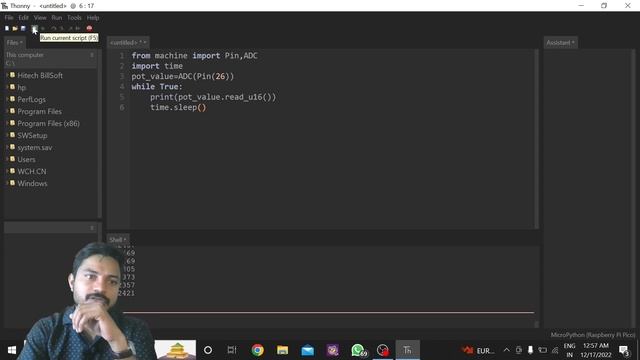Select the Windows folder
This screenshot has width=640, height=360.
coord(32,183)
